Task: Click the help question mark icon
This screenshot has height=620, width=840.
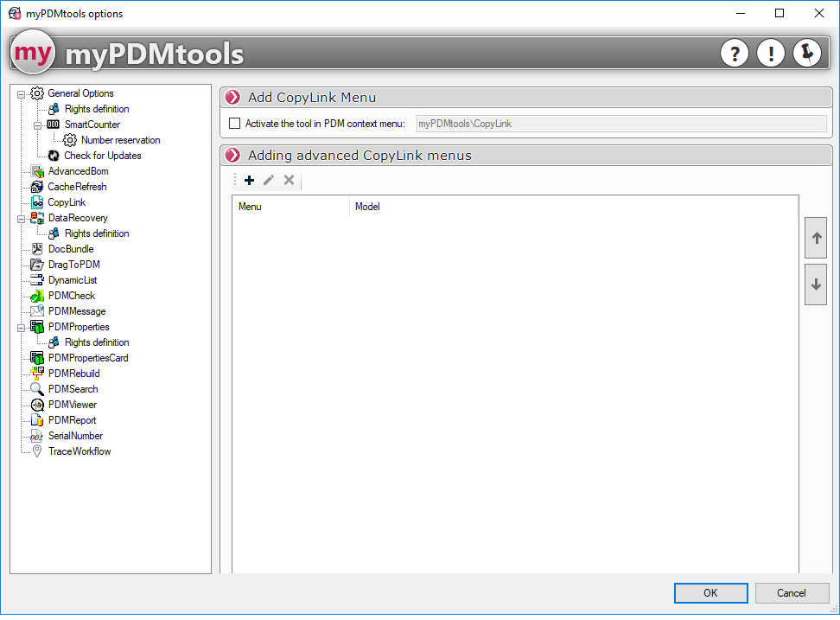Action: click(735, 54)
